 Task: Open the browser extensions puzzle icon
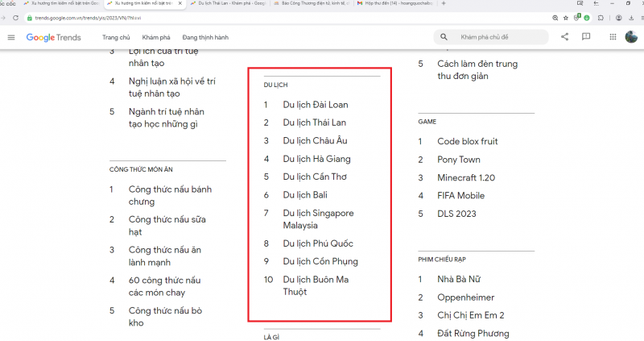(x=602, y=16)
